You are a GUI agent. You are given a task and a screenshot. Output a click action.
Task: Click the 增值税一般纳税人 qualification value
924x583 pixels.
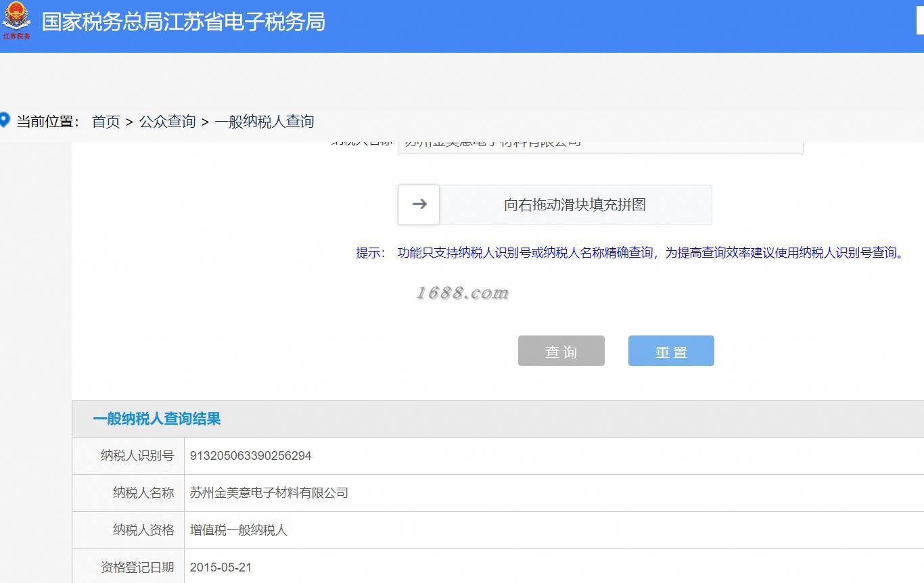point(239,530)
